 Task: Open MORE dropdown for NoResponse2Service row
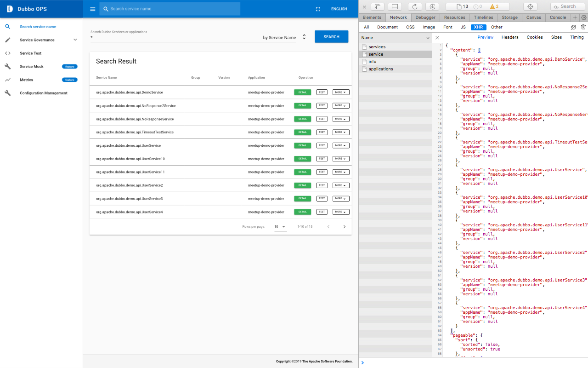click(x=341, y=105)
